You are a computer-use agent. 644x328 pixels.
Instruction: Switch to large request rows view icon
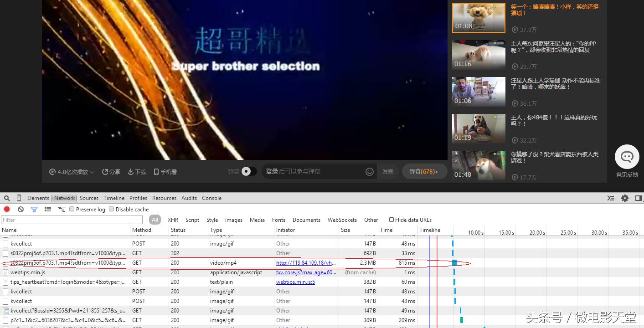click(x=48, y=210)
